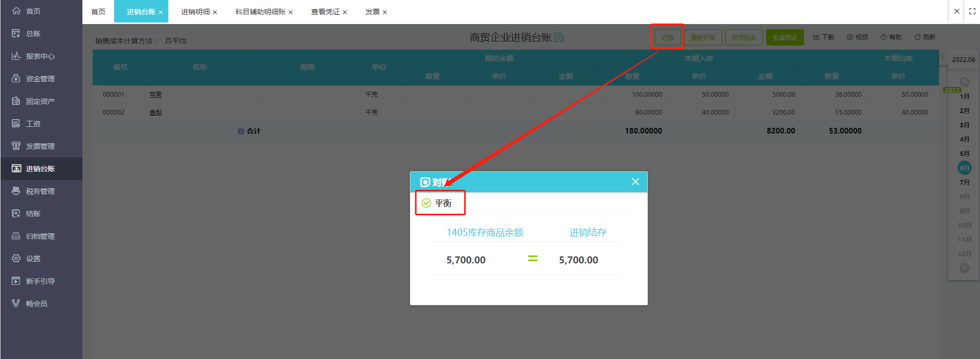
Task: Close the 进销台账 tab
Action: point(161,12)
